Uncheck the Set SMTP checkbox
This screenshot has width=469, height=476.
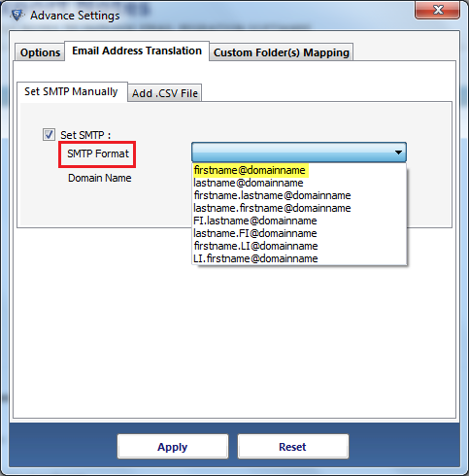[x=49, y=134]
